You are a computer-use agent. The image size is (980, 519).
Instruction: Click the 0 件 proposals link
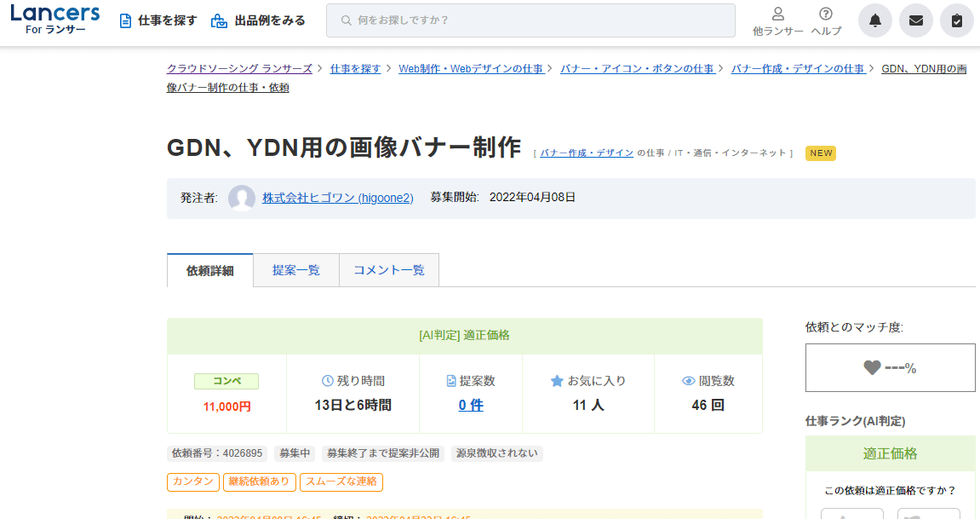point(471,405)
